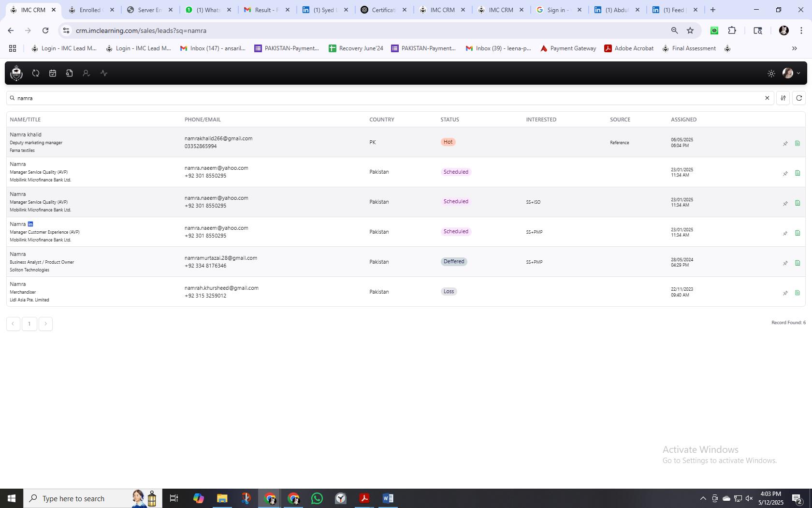Click the Hot status badge
The image size is (812, 508).
[x=448, y=142]
